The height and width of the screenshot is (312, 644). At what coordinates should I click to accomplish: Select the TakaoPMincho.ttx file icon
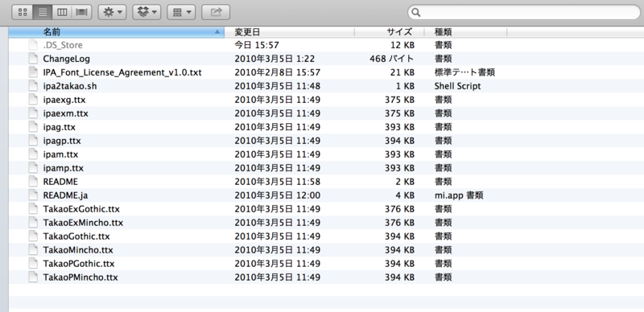tap(33, 277)
